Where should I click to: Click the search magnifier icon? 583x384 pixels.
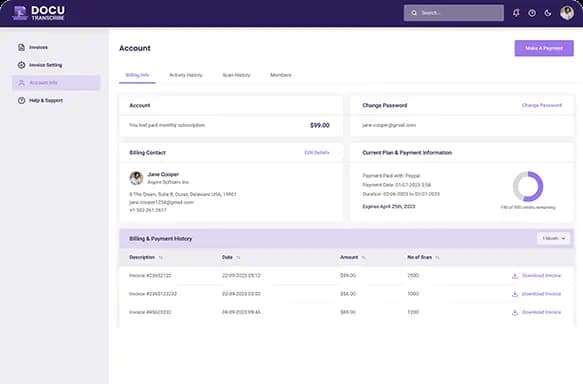pos(414,13)
